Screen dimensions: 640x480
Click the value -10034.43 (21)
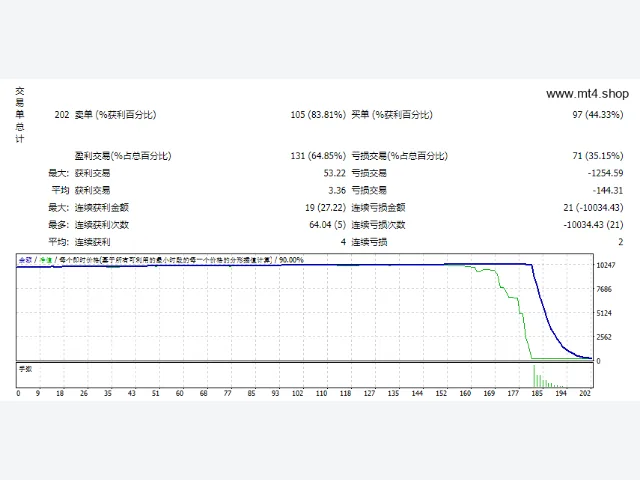(x=593, y=225)
